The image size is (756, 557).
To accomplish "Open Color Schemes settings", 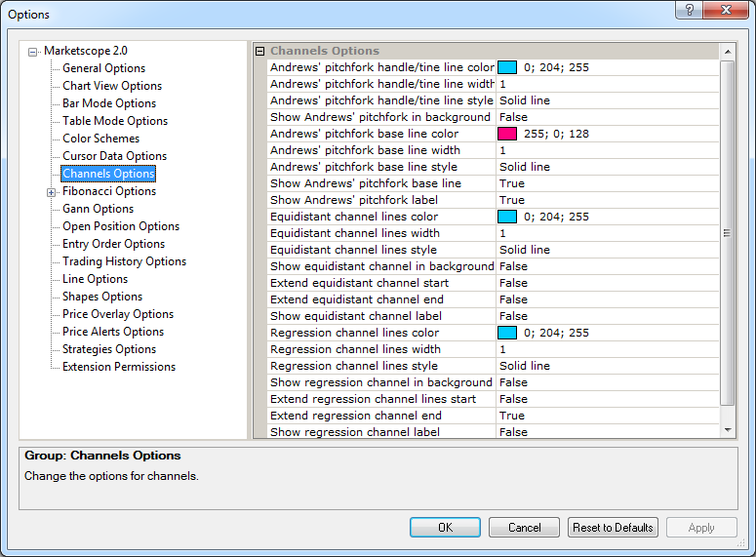I will (x=100, y=139).
